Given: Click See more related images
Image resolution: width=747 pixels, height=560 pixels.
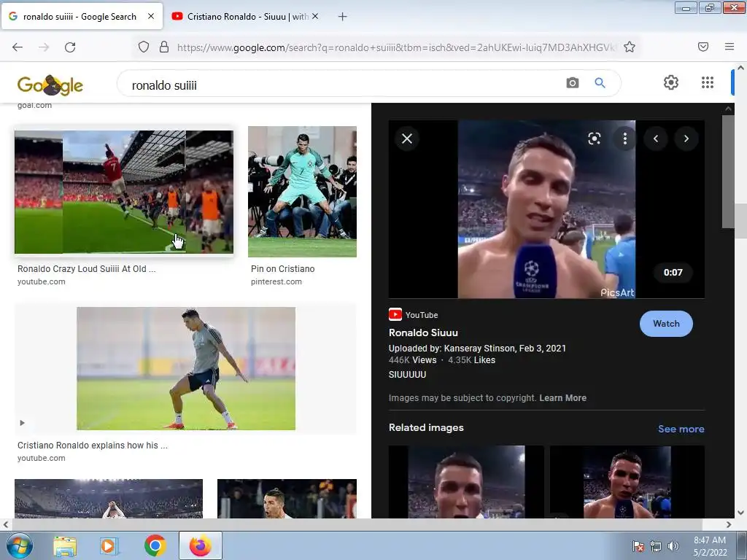Looking at the screenshot, I should (x=681, y=429).
